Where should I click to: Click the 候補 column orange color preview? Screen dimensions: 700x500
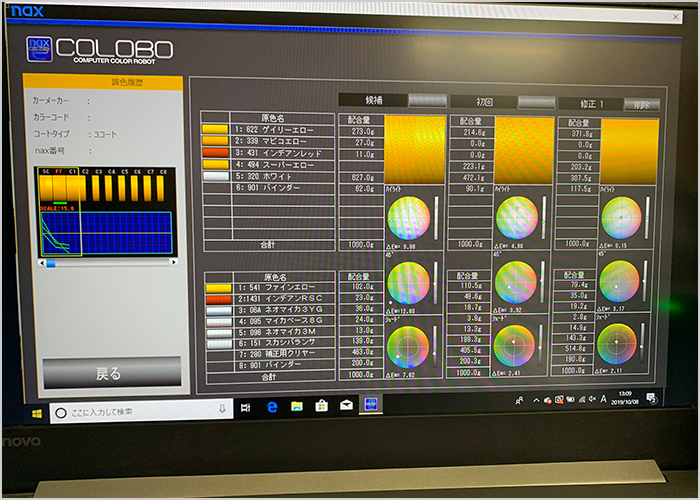coord(415,150)
